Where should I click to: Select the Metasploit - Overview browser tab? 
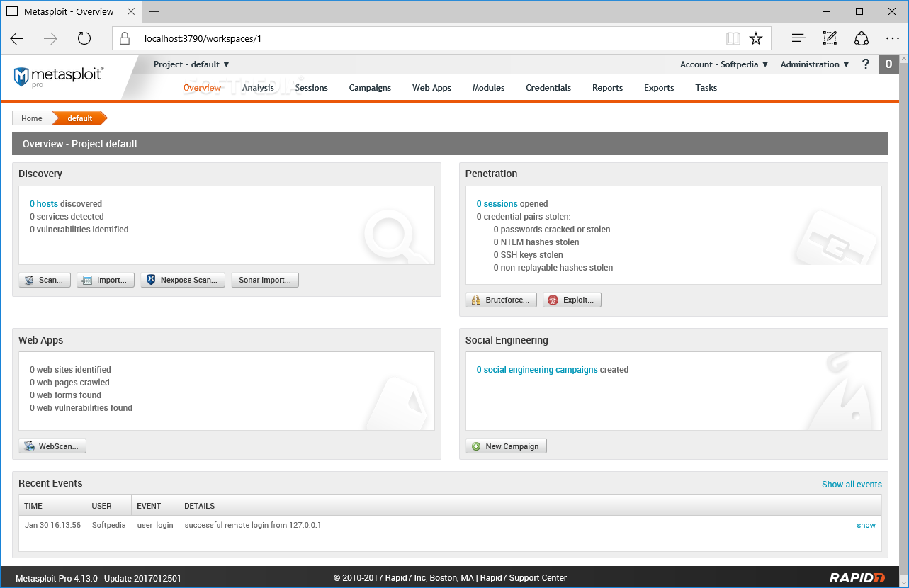pyautogui.click(x=69, y=11)
